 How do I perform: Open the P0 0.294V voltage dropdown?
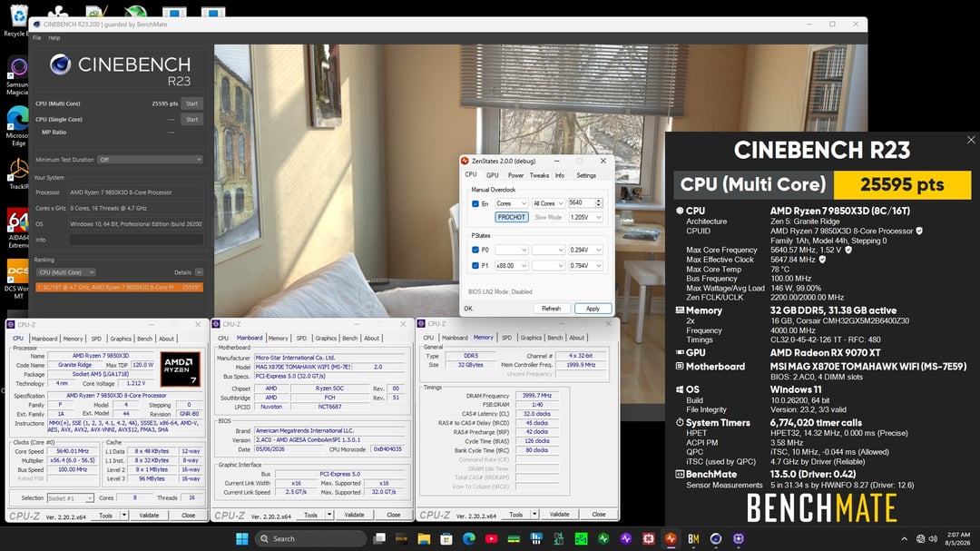pos(585,250)
